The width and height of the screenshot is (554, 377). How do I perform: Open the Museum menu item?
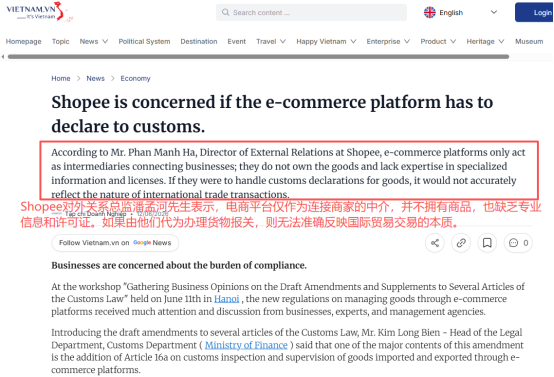click(529, 41)
